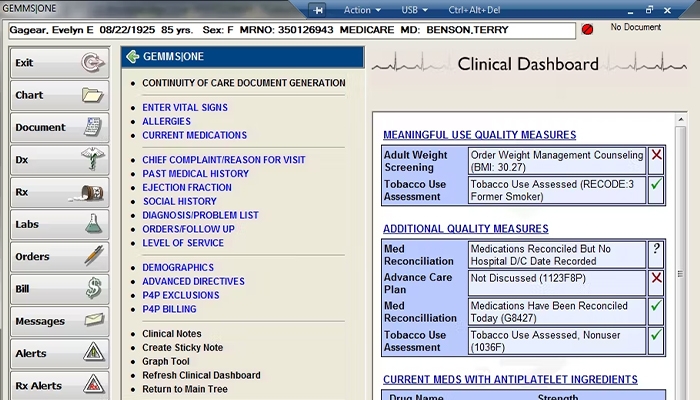Image resolution: width=700 pixels, height=400 pixels.
Task: Open Clinical Notes item
Action: click(x=171, y=333)
